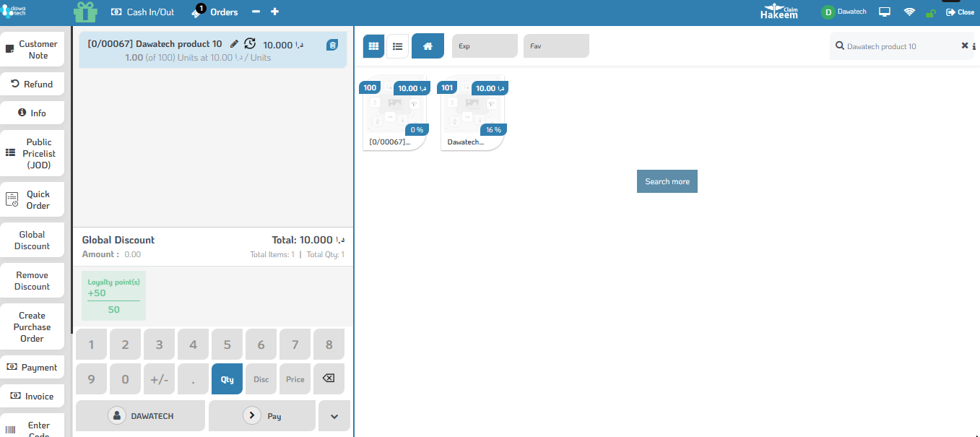Check the Wi-Fi connection status icon

click(x=909, y=12)
